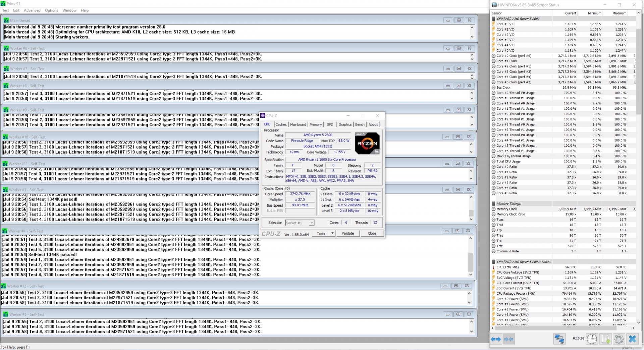The height and width of the screenshot is (350, 644).
Task: Click the Core Speed field in CPU-Z
Action: 300,194
